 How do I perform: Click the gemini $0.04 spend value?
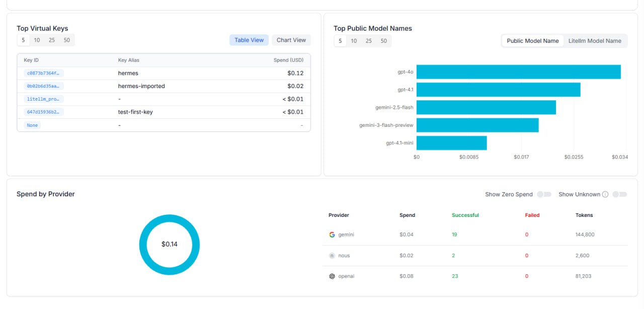407,235
